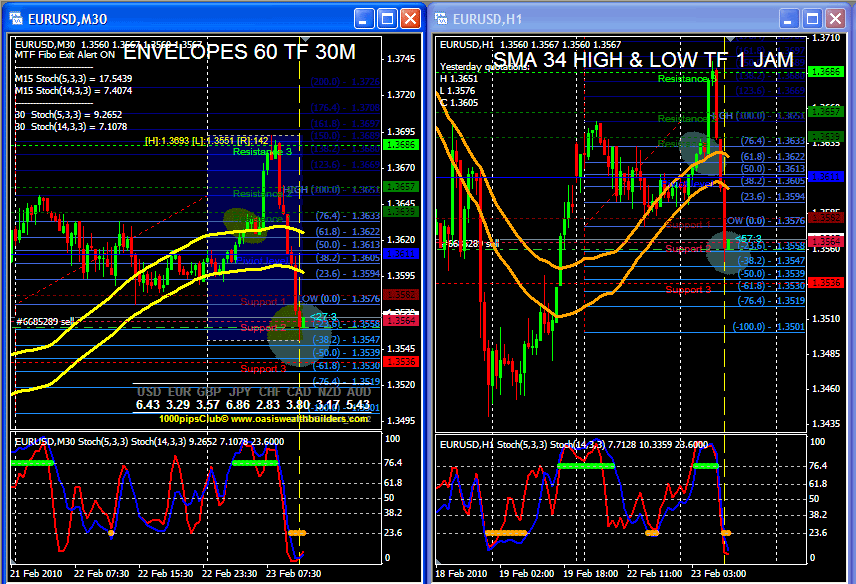Click the (23.6) - 1.3594 Fibo label on M30 chart
The image size is (856, 584).
(348, 273)
